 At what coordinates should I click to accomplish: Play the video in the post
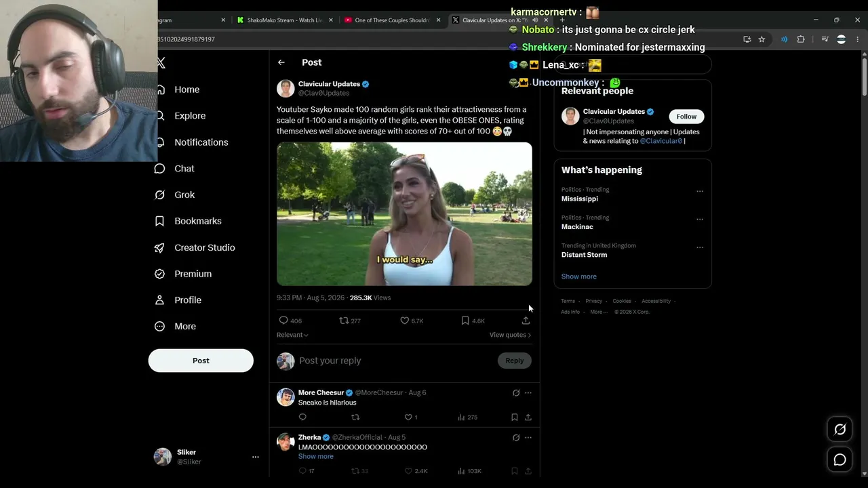404,214
